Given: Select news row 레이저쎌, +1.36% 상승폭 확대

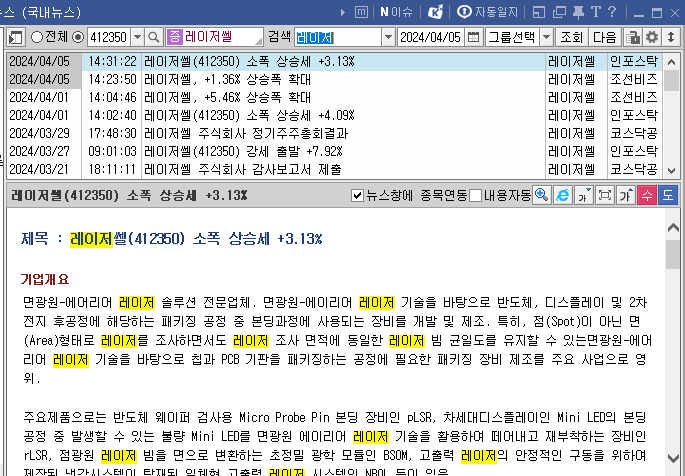Looking at the screenshot, I should click(x=334, y=79).
